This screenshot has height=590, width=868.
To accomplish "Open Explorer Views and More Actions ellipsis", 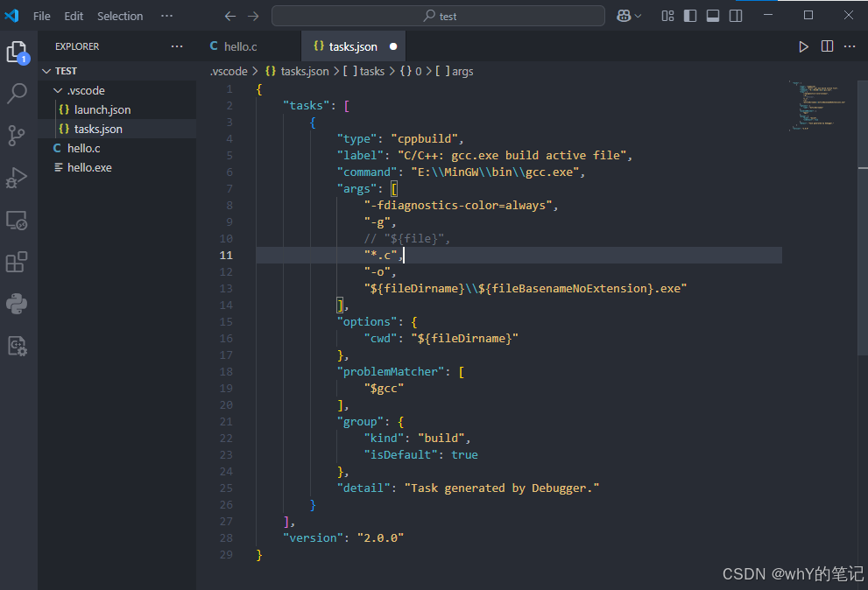I will pos(177,46).
